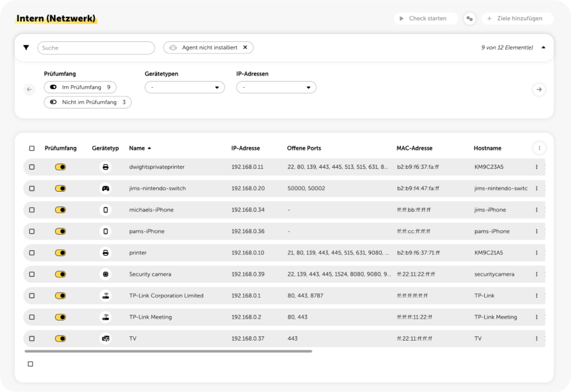Image resolution: width=571 pixels, height=392 pixels.
Task: Toggle Prüfumfang switch for michaels-iPhone
Action: coord(60,210)
